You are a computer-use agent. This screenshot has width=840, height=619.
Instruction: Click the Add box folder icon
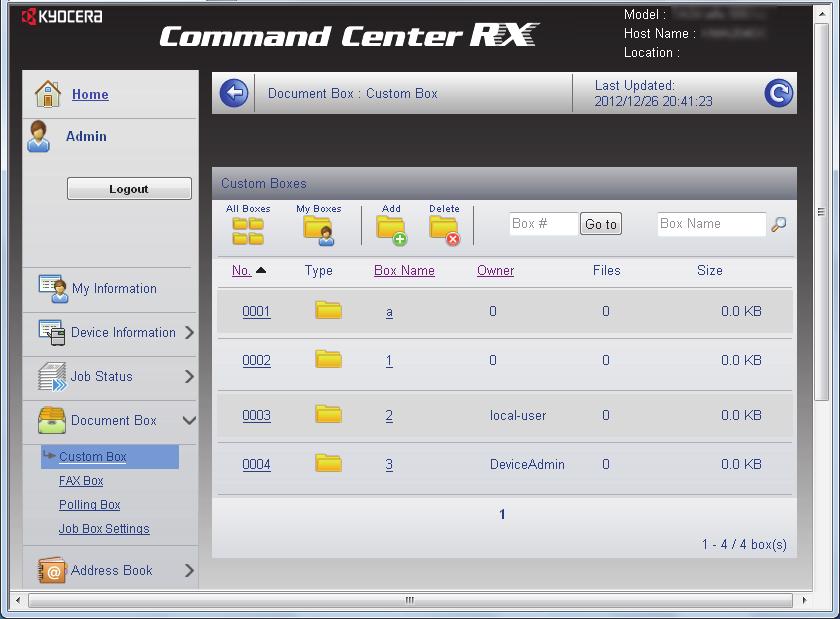[x=392, y=231]
